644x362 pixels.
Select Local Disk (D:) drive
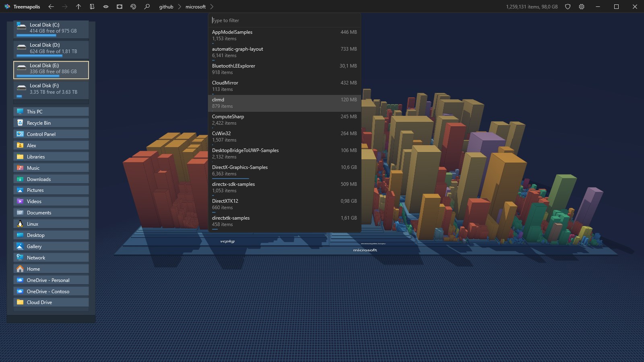pos(51,49)
